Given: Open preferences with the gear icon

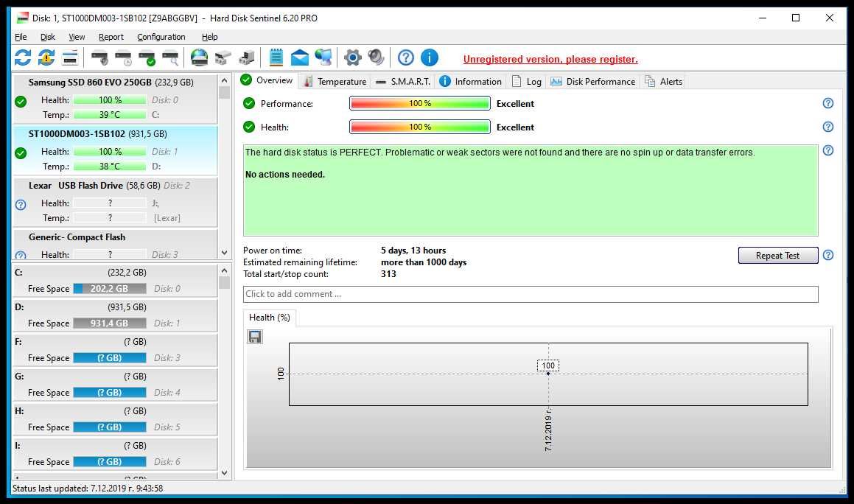Looking at the screenshot, I should (353, 57).
